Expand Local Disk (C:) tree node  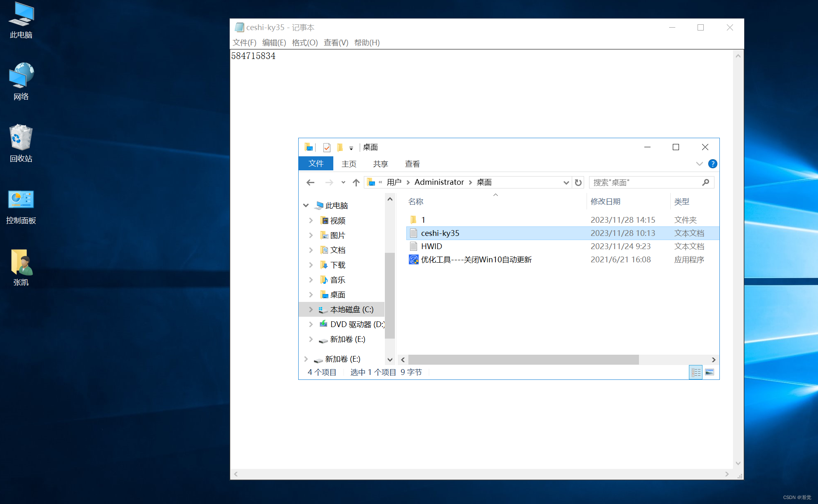coord(311,309)
